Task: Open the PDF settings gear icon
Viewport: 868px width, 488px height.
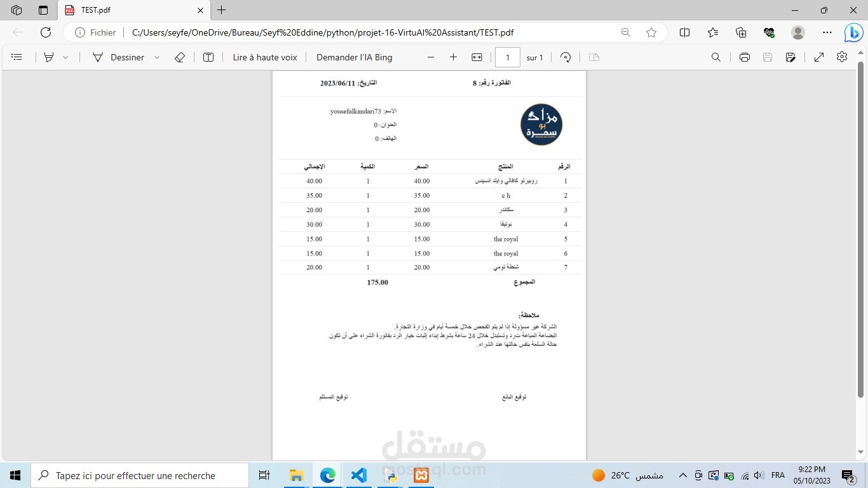Action: tap(842, 57)
